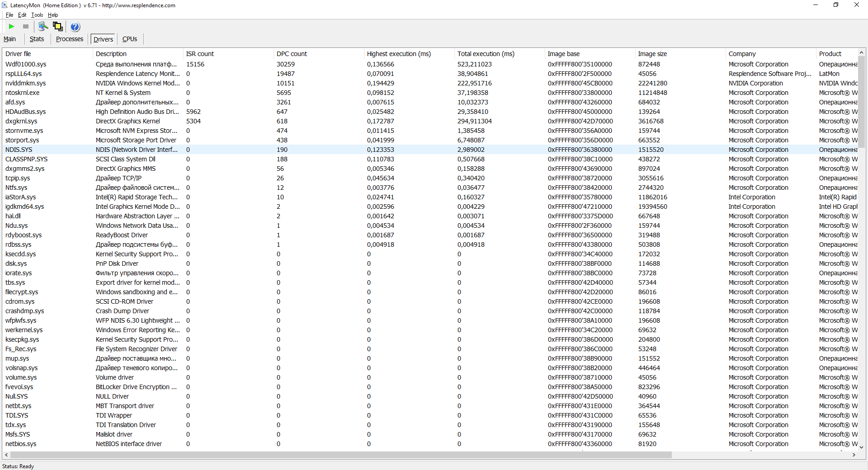Switch to the Processes tab
Screen dimensions: 868x470
(70, 39)
